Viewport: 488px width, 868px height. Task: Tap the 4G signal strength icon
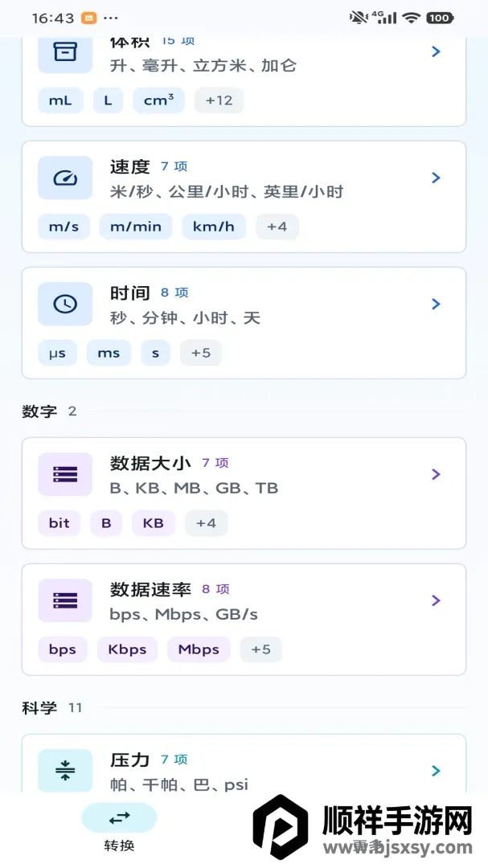[x=385, y=18]
